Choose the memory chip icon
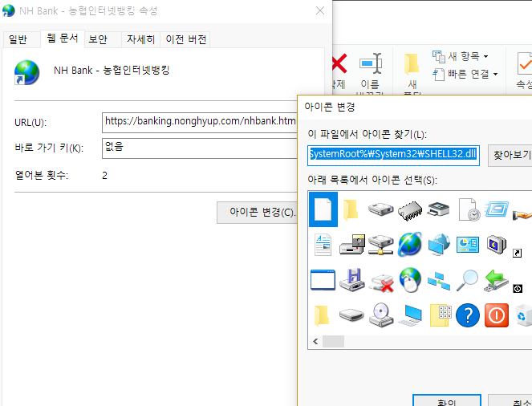The image size is (532, 406). tap(410, 211)
